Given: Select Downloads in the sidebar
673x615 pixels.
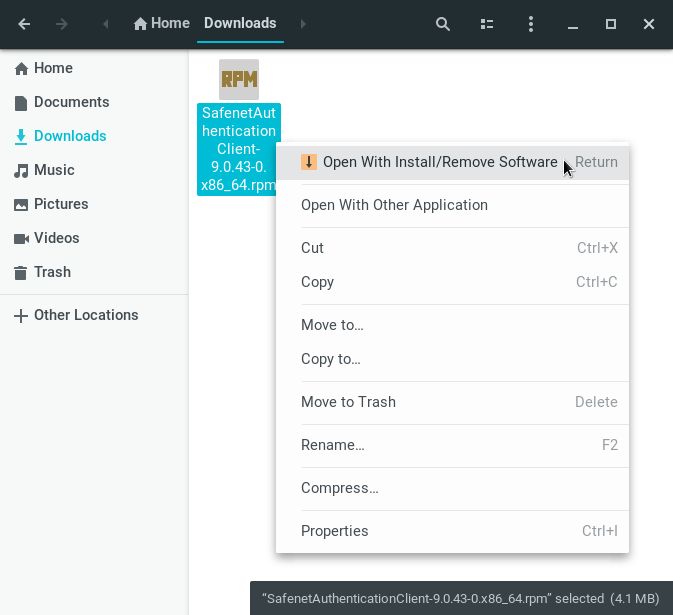Looking at the screenshot, I should (94, 136).
